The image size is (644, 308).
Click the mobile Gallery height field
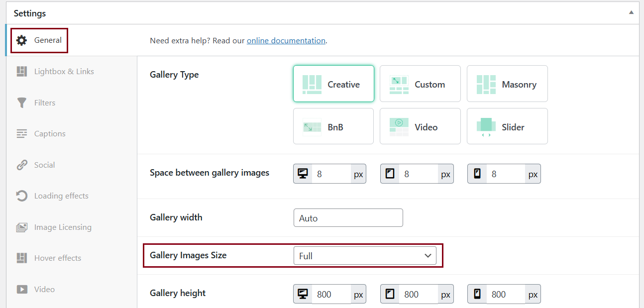pos(505,295)
